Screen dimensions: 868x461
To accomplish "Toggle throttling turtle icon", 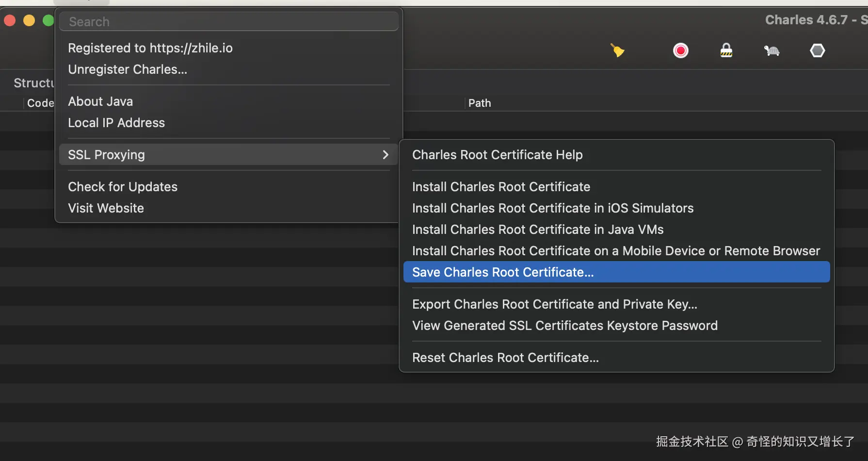I will pos(772,50).
